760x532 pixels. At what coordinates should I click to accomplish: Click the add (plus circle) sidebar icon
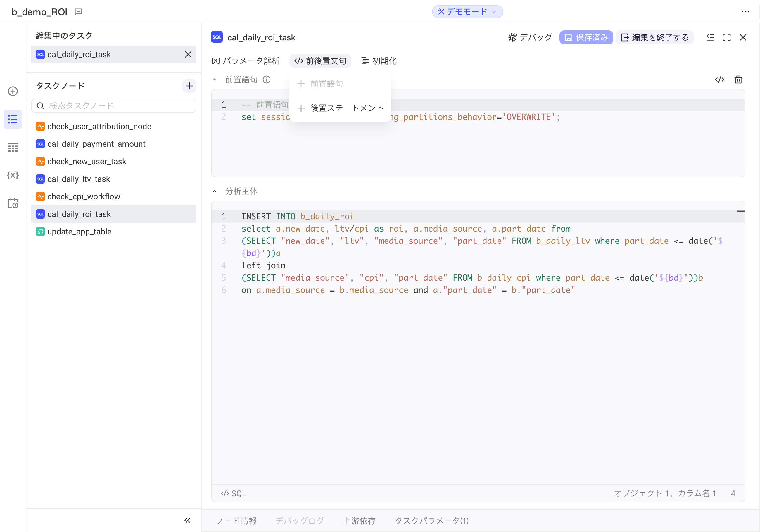13,91
